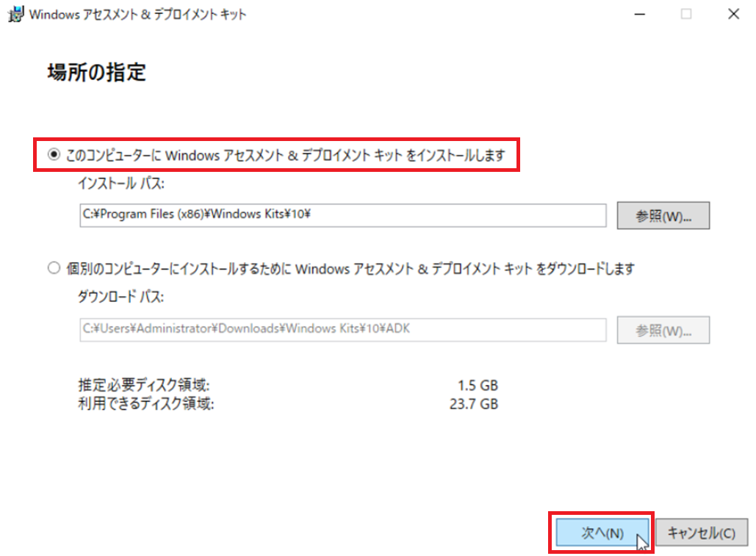
Task: Click the 場所の指定 heading
Action: click(x=96, y=72)
